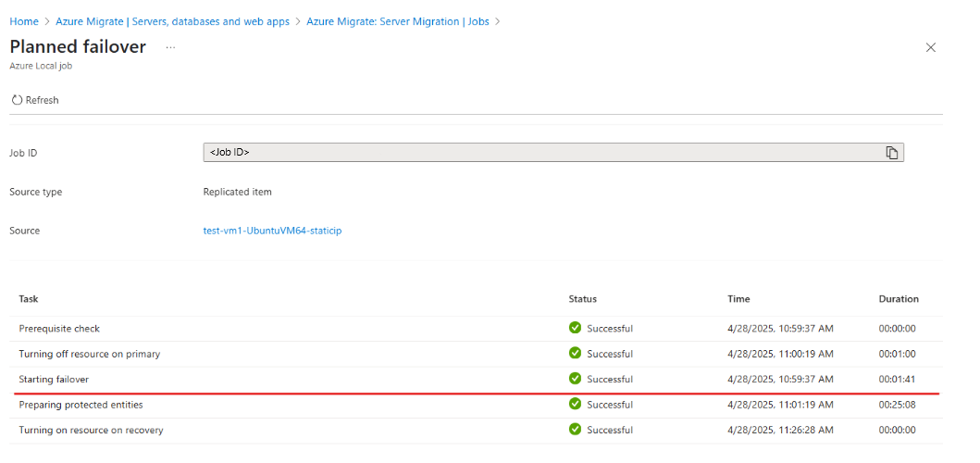Viewport: 980px width, 463px height.
Task: Copy the Job ID to clipboard
Action: 892,153
